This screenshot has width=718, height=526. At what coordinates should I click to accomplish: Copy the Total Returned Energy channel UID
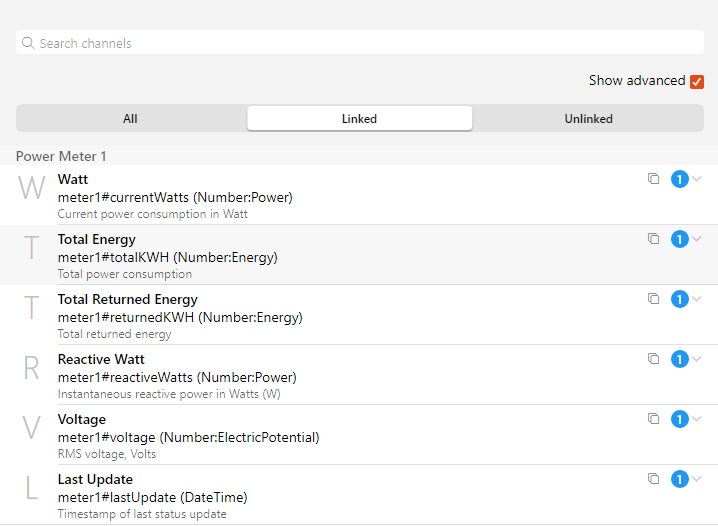pos(653,299)
